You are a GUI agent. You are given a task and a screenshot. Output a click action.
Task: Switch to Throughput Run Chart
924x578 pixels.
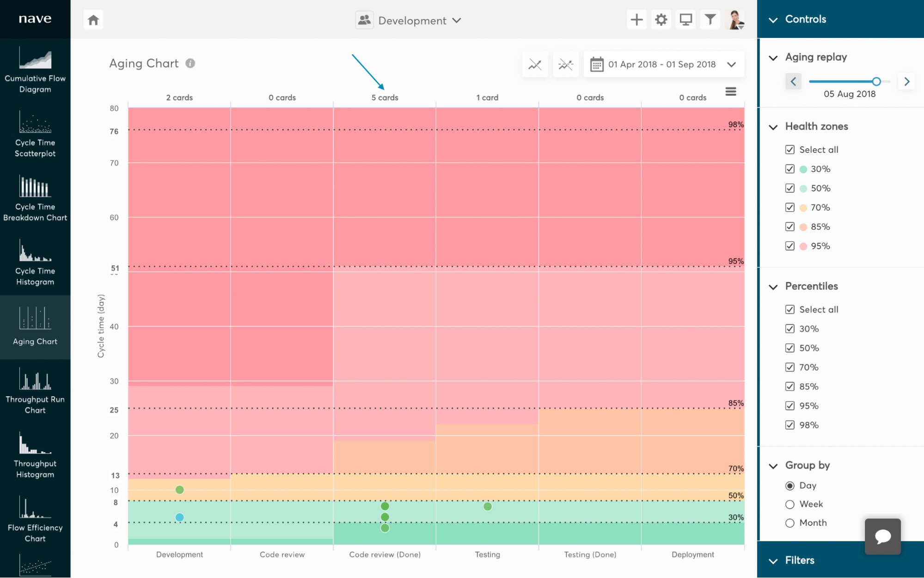pyautogui.click(x=35, y=391)
